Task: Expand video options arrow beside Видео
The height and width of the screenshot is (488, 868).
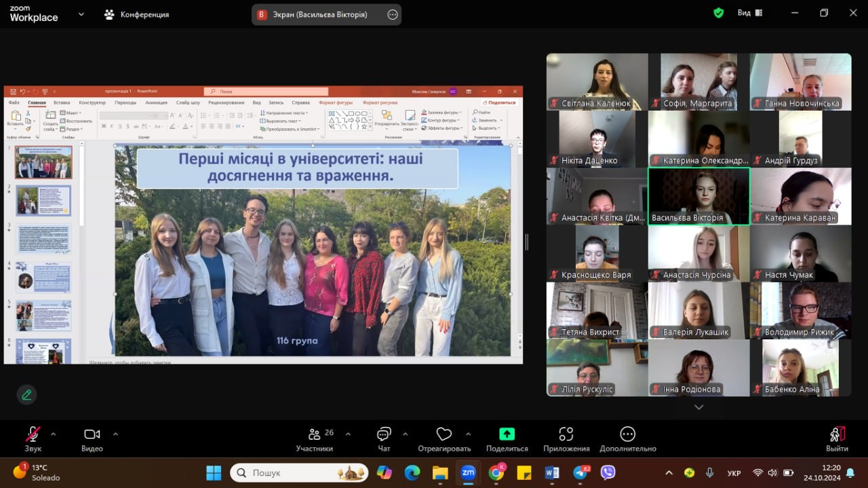Action: (x=115, y=434)
